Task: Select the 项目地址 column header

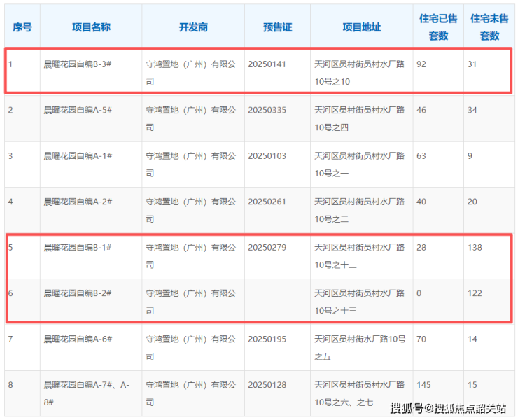Action: pyautogui.click(x=361, y=27)
